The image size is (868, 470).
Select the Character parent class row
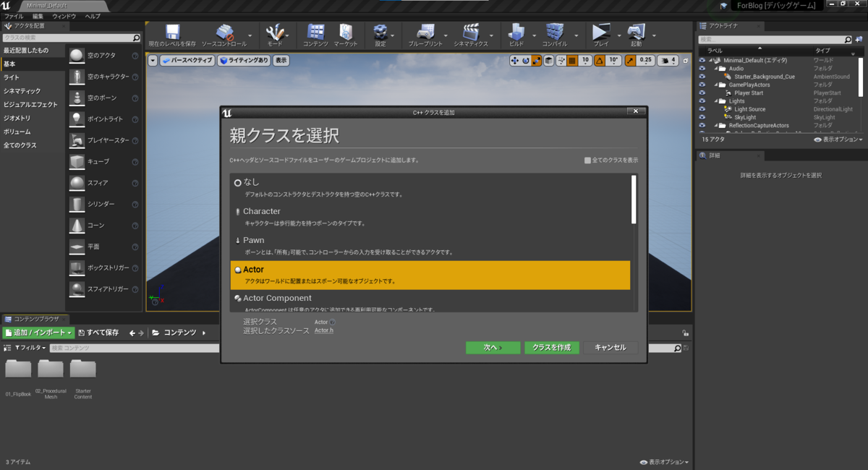430,217
